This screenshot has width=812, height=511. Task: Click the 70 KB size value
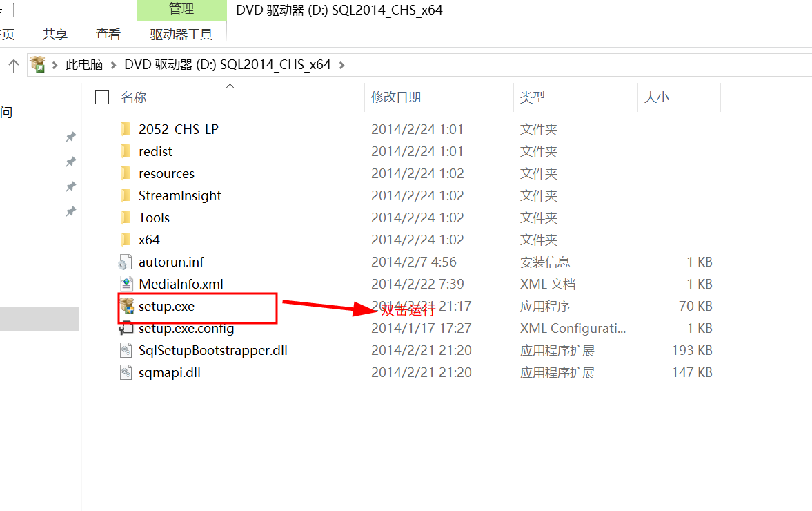pos(695,307)
